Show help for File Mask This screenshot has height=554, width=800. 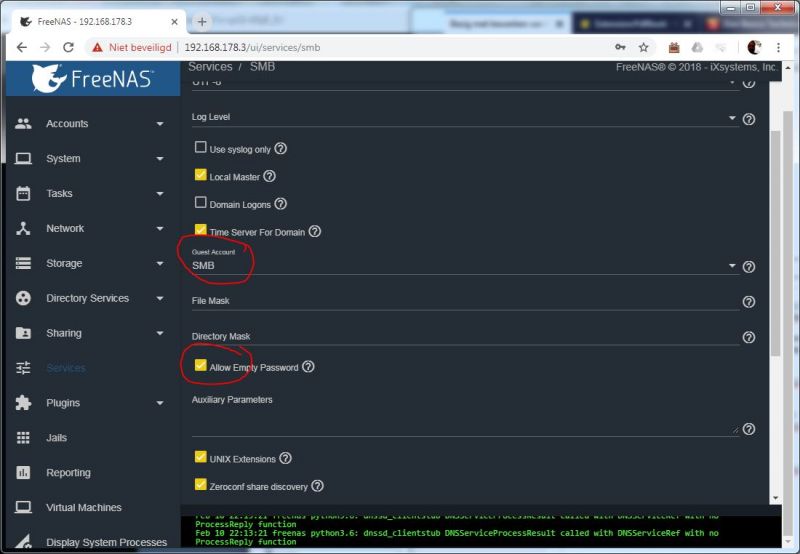748,302
